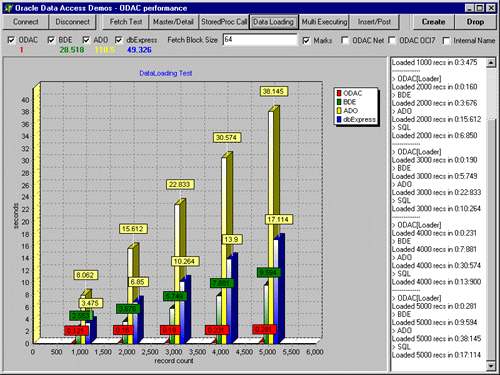Click the red 0.231 mark label
Screen dimensions: 500x375
216,330
